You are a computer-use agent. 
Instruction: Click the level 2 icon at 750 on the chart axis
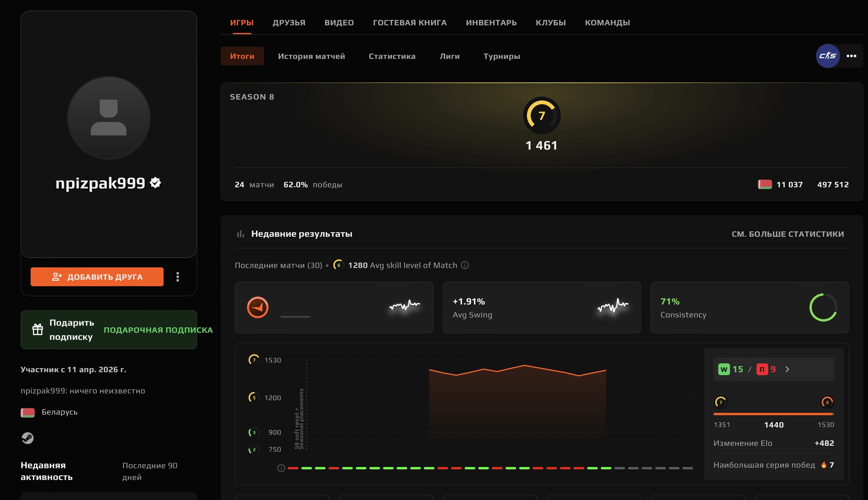tap(254, 450)
